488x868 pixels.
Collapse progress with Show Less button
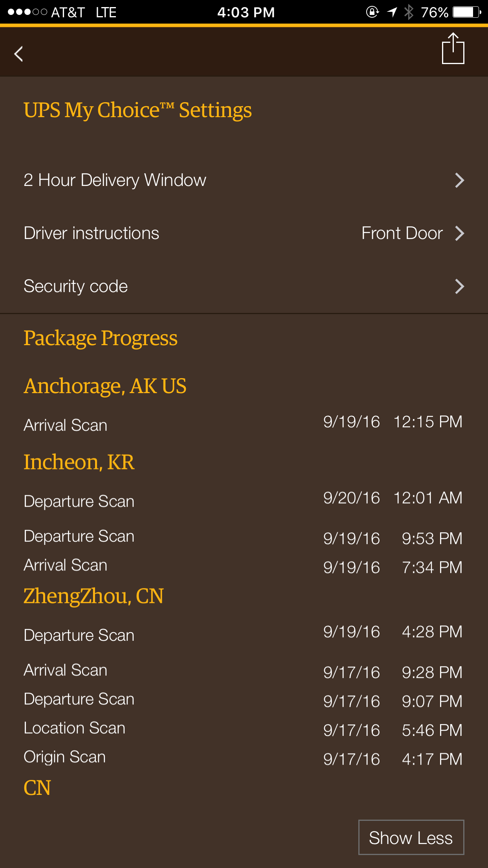click(411, 837)
